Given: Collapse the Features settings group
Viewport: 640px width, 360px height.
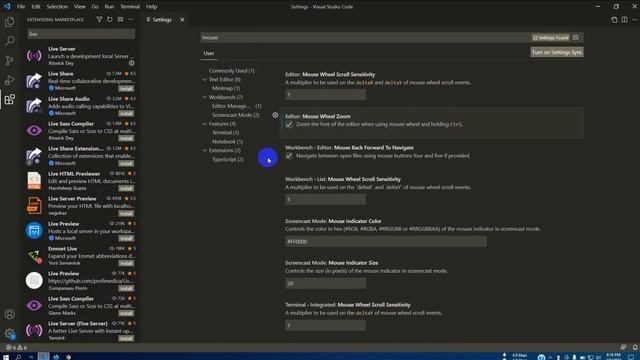Looking at the screenshot, I should 204,124.
